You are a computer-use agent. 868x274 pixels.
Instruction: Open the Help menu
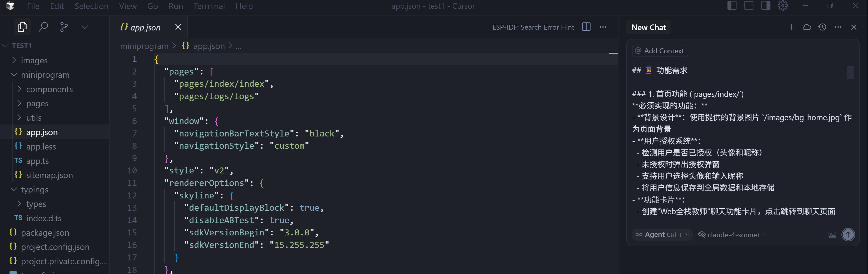point(244,6)
